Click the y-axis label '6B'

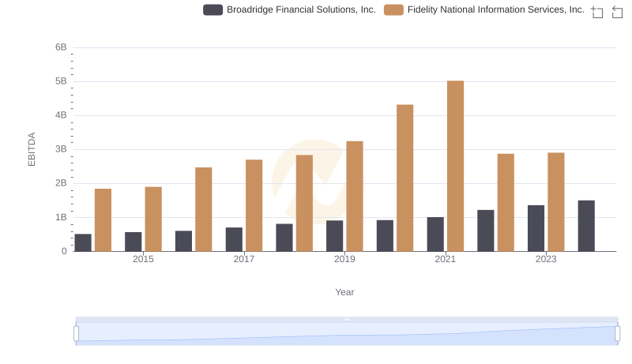point(61,47)
